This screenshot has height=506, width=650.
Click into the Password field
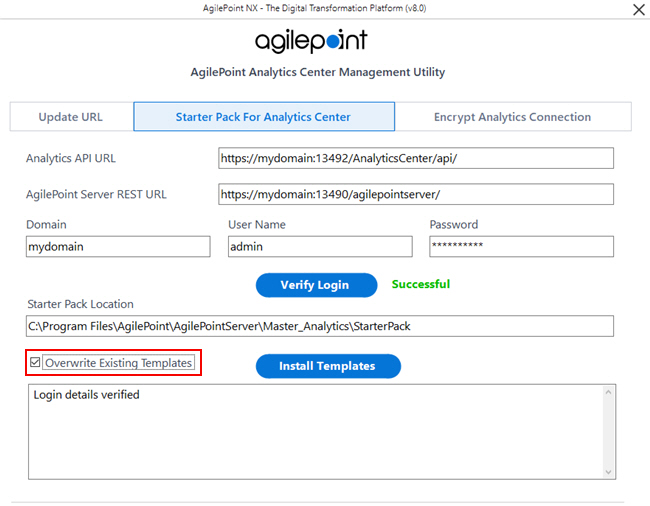(x=521, y=247)
